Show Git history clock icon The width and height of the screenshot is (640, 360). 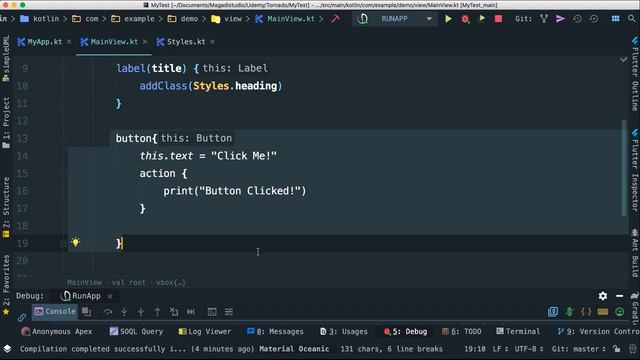[577, 19]
